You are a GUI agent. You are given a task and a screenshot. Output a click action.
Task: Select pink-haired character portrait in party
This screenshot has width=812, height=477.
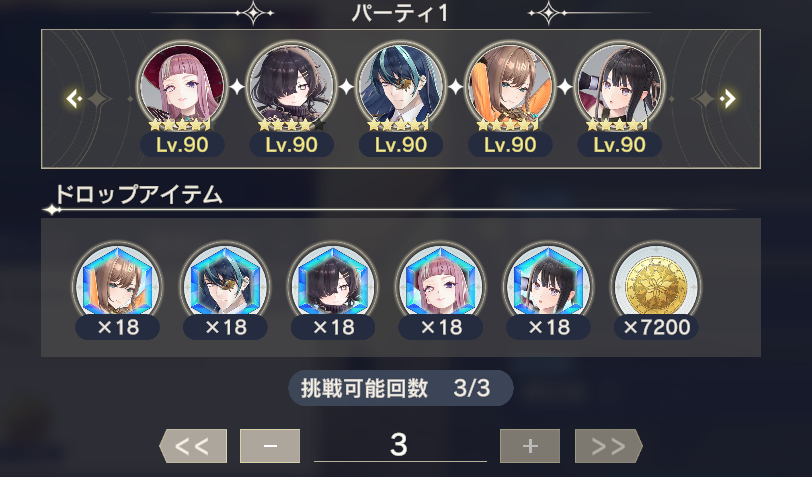[182, 86]
